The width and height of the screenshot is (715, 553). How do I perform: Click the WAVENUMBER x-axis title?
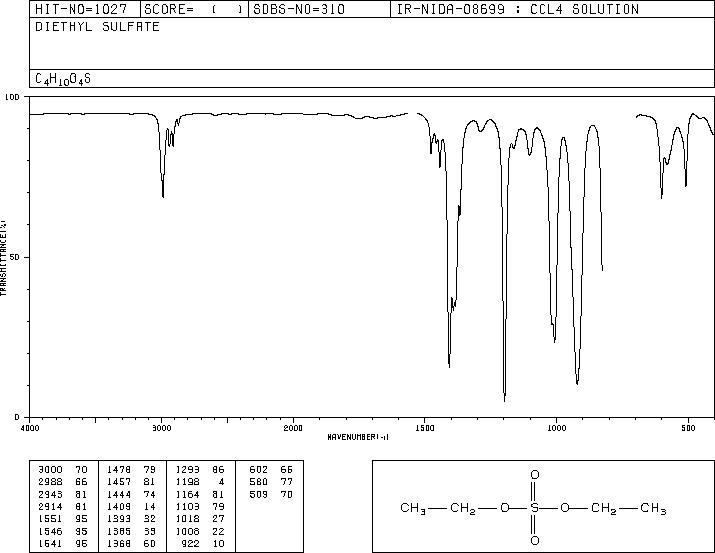point(358,437)
